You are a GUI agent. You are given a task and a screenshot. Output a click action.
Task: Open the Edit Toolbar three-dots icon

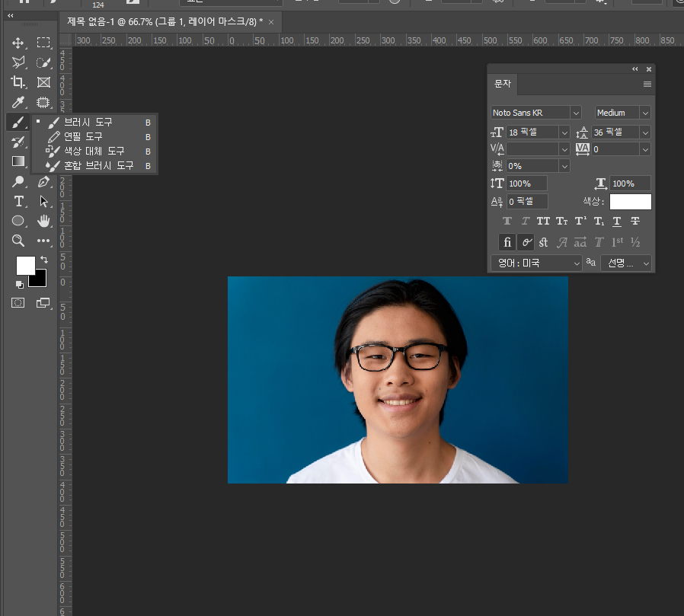coord(43,241)
